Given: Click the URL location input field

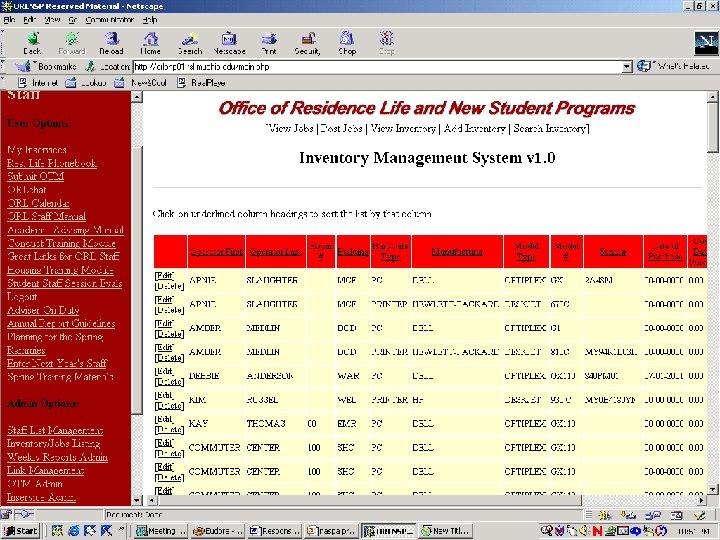Looking at the screenshot, I should [380, 67].
